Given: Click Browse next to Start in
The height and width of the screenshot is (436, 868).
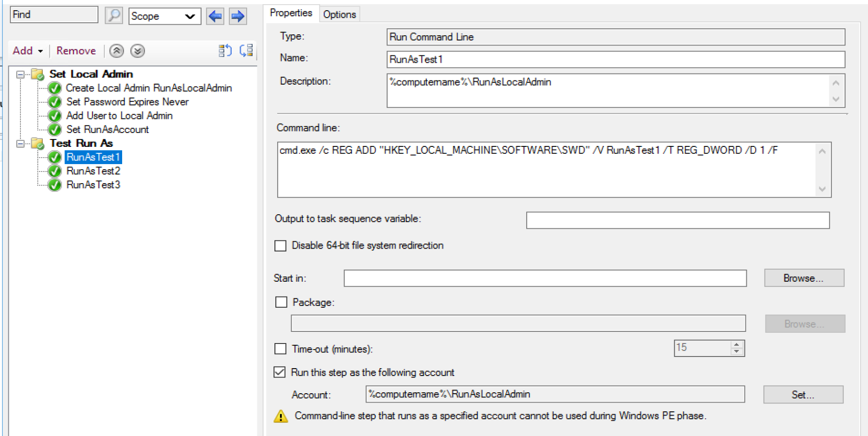Looking at the screenshot, I should coord(804,278).
